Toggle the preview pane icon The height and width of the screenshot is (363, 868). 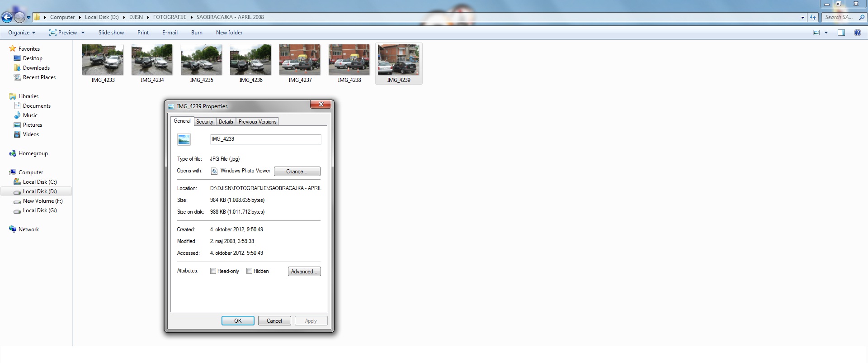(841, 33)
